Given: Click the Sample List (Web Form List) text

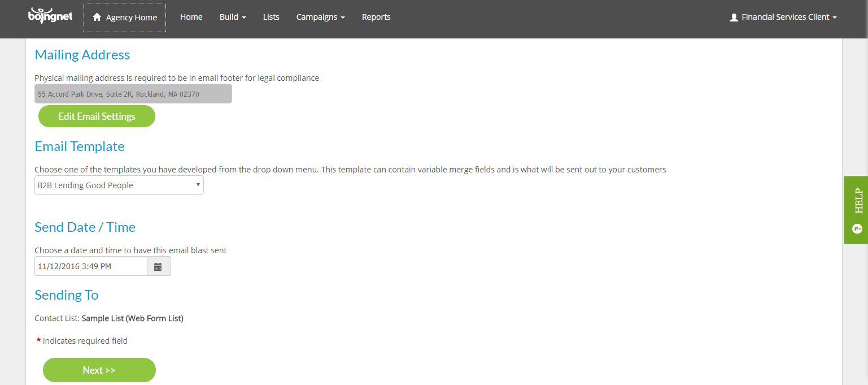Looking at the screenshot, I should (133, 318).
